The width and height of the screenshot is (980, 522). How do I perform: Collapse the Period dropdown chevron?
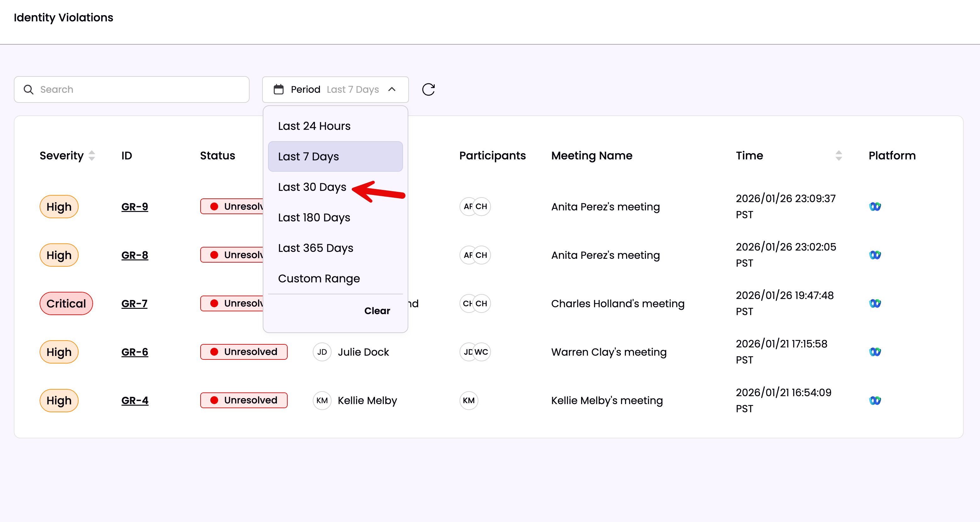tap(392, 90)
